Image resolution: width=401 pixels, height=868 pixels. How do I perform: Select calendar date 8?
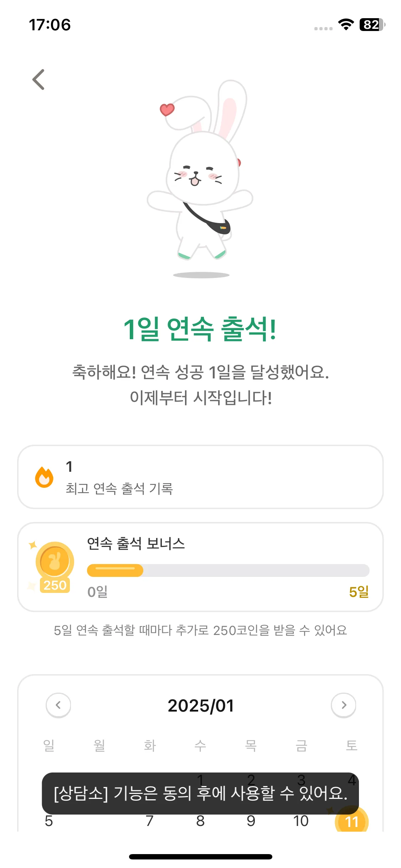click(x=200, y=821)
